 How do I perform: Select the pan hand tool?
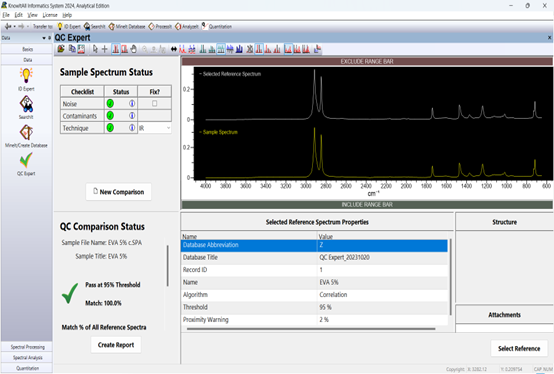click(134, 49)
